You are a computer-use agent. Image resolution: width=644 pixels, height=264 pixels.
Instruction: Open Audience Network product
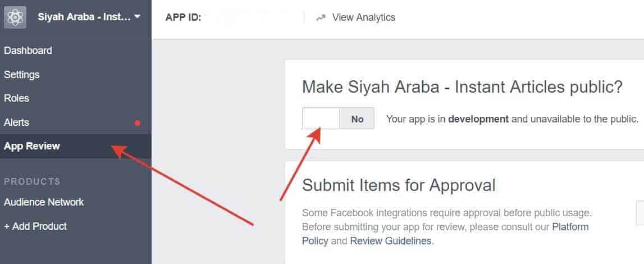(44, 202)
